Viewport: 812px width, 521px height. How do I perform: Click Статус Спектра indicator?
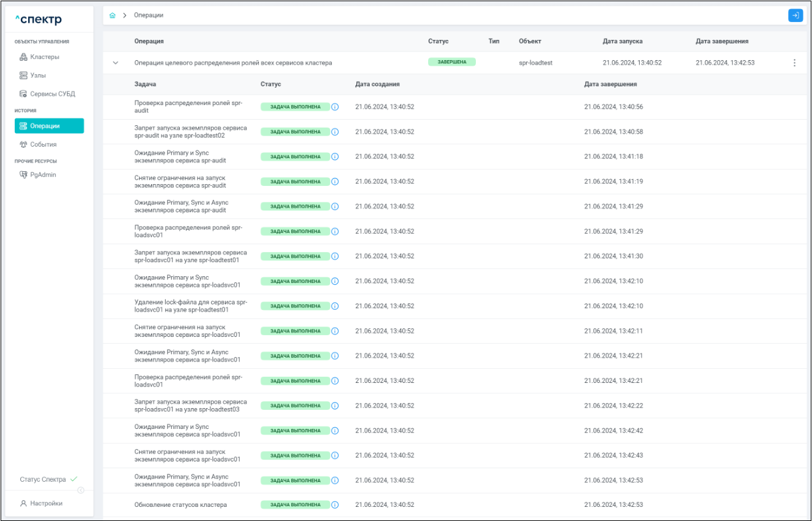45,479
